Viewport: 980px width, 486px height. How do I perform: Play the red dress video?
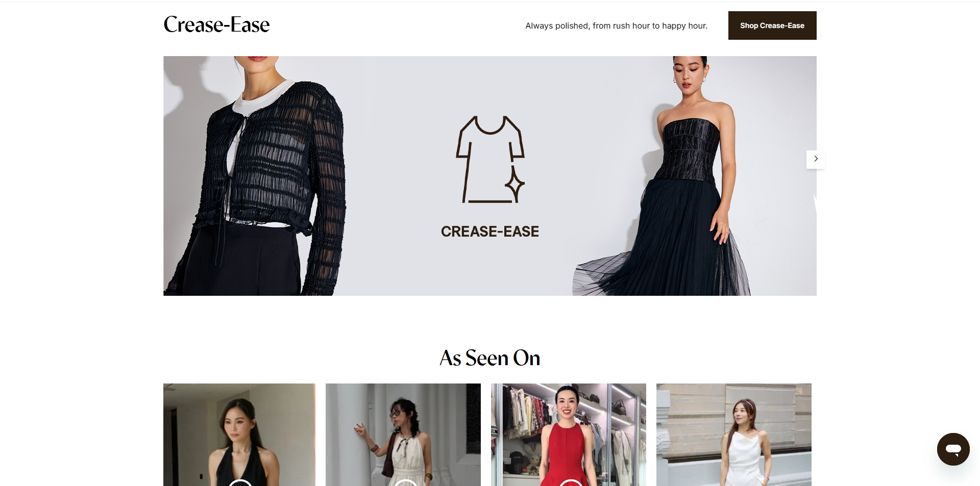click(x=571, y=483)
